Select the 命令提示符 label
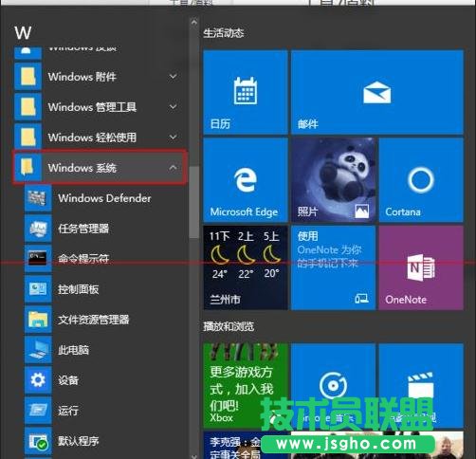 (x=83, y=259)
